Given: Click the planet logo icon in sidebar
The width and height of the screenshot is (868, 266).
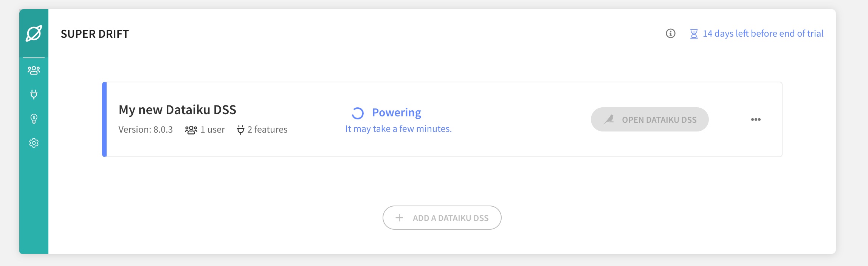Looking at the screenshot, I should point(34,34).
